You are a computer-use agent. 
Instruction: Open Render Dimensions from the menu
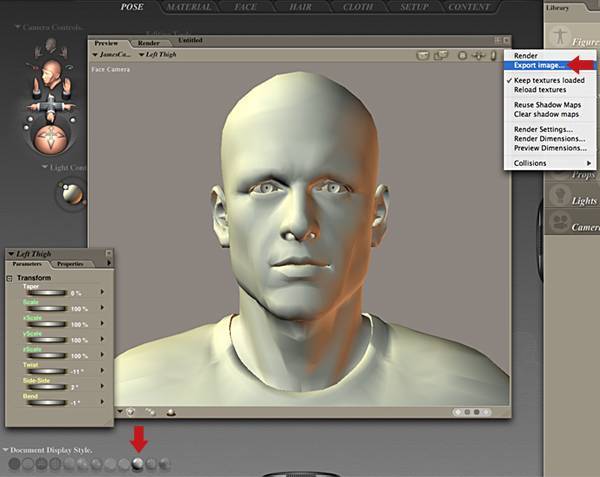[x=549, y=139]
